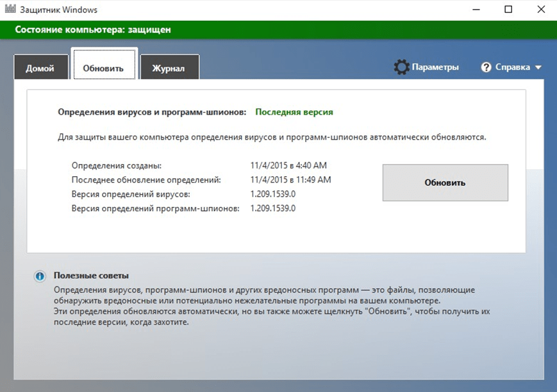Click the blue info icon beside Полезные советы
This screenshot has width=557, height=392.
40,276
